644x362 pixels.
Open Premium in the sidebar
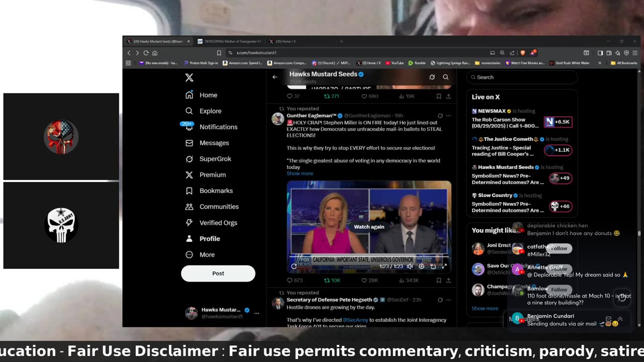tap(205, 175)
